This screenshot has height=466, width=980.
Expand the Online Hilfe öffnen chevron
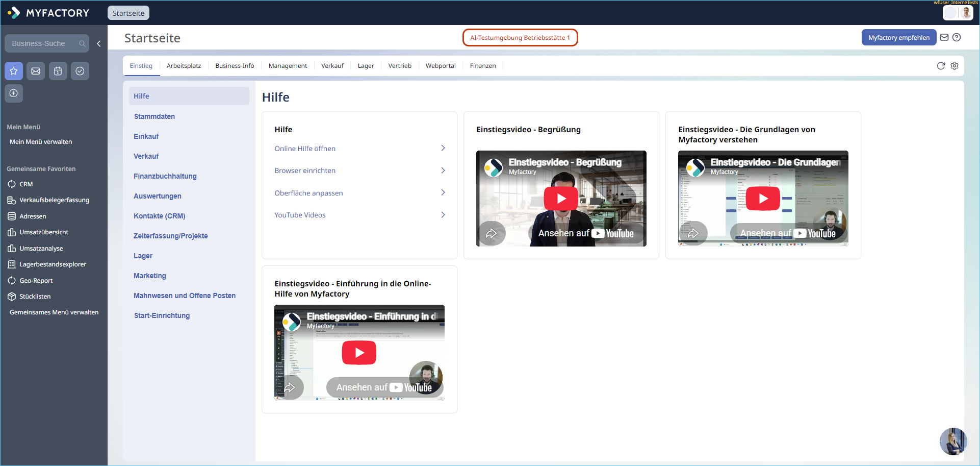(x=443, y=148)
